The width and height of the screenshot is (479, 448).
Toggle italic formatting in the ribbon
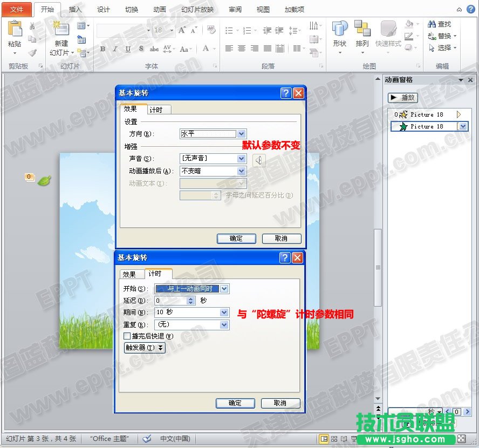click(x=115, y=49)
